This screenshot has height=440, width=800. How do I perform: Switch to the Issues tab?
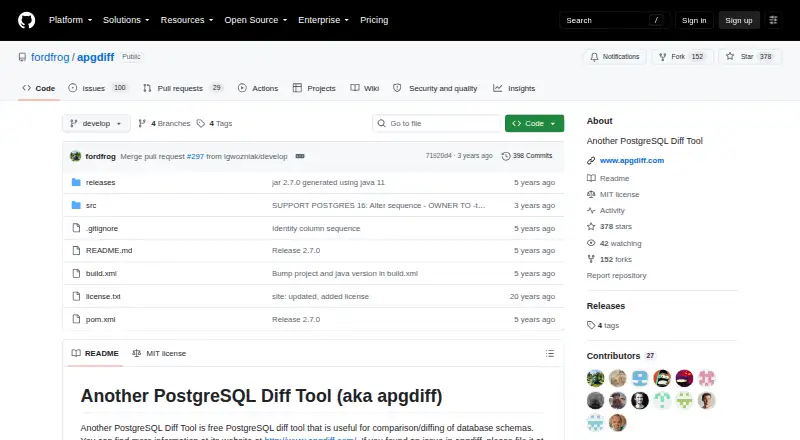pyautogui.click(x=97, y=88)
